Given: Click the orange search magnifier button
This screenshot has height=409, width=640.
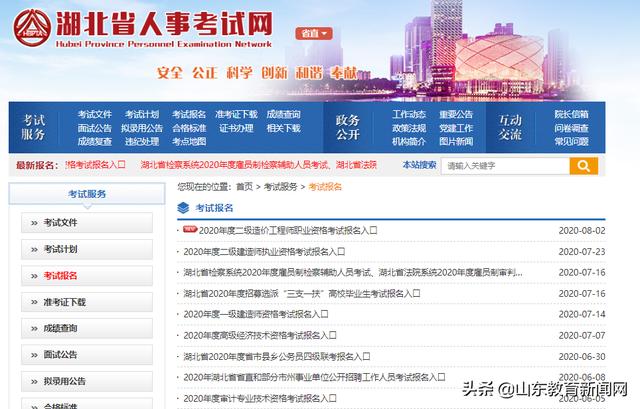Looking at the screenshot, I should pyautogui.click(x=583, y=166).
